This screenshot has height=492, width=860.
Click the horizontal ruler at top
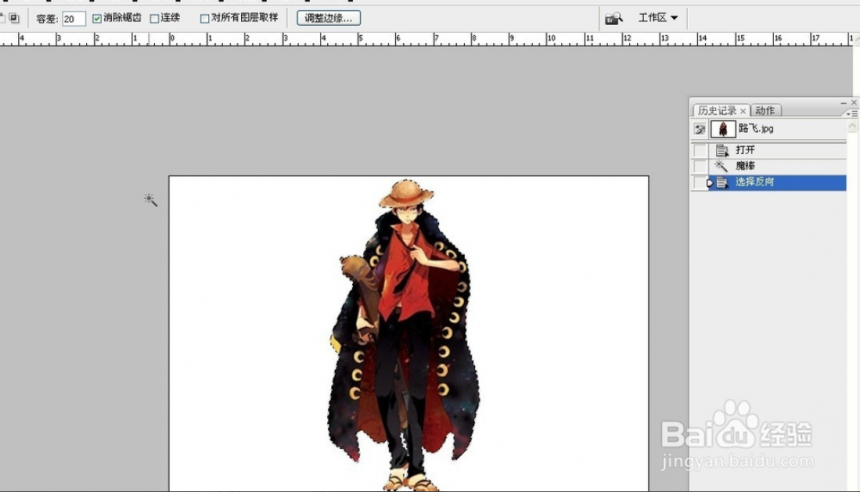point(426,39)
